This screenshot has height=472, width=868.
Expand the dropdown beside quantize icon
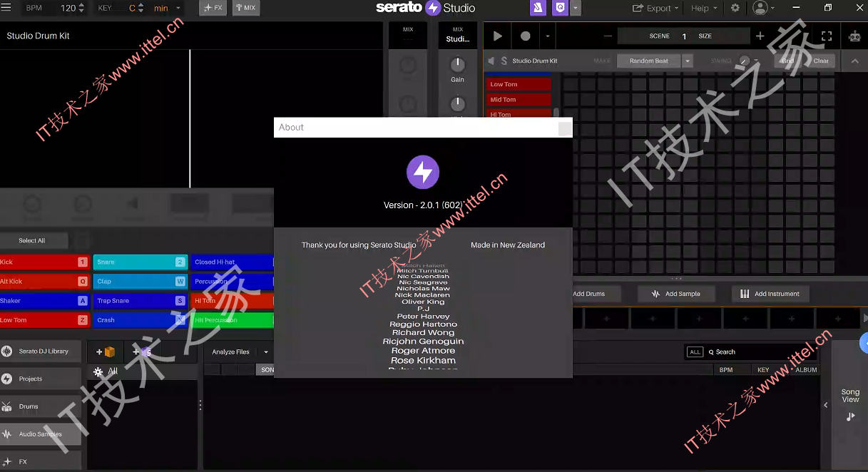tap(576, 8)
